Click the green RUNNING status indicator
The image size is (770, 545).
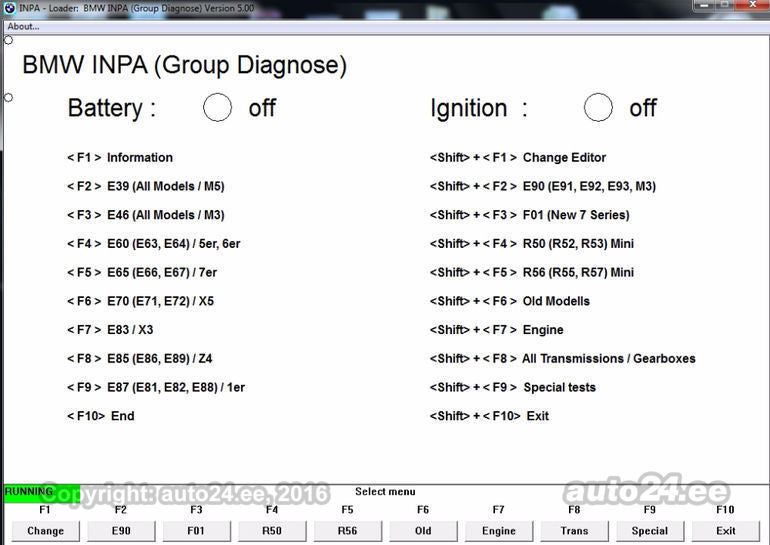[x=42, y=493]
